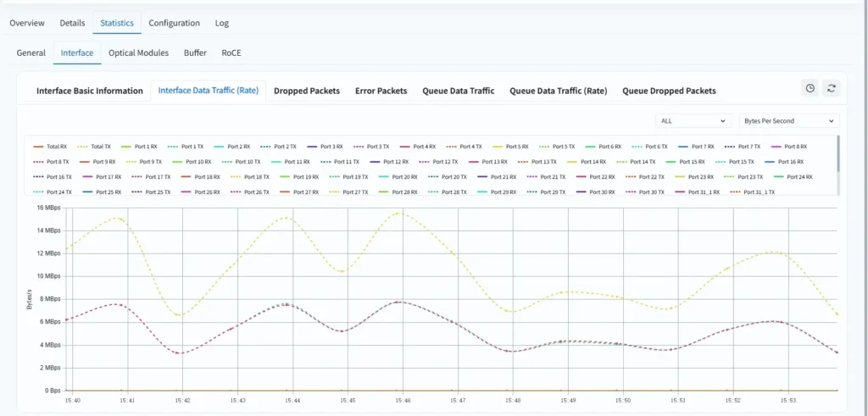Show the Dropped Packets view
Screen dimensions: 868x416
pyautogui.click(x=306, y=91)
